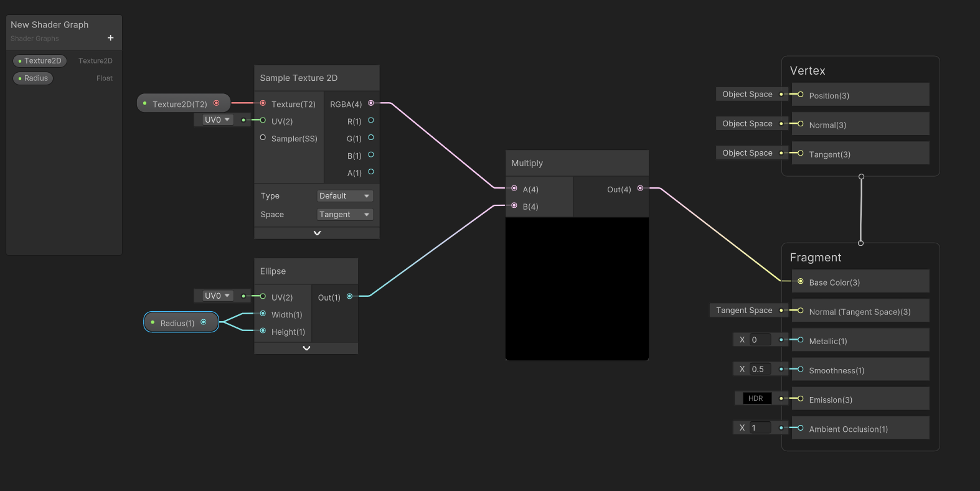This screenshot has width=980, height=491.
Task: Click the Ambient Occlusion(1) input port
Action: pos(801,428)
